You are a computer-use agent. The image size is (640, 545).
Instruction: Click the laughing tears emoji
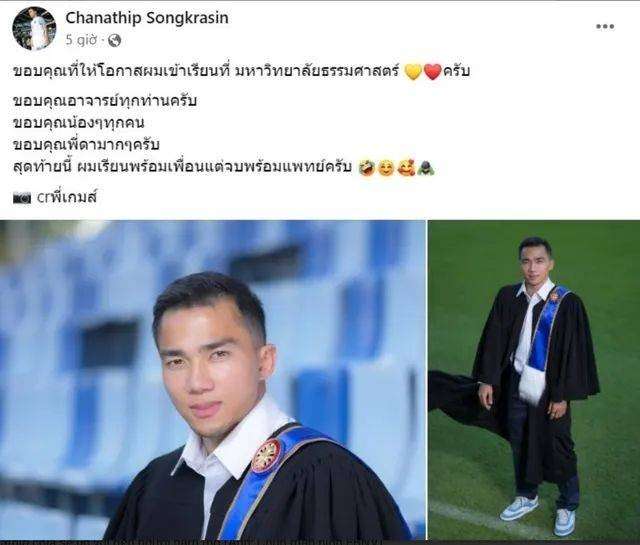coord(367,168)
